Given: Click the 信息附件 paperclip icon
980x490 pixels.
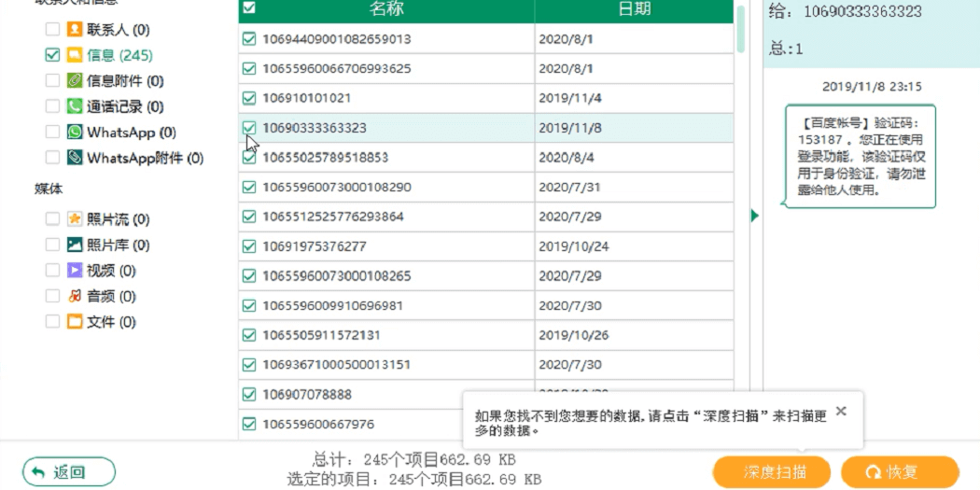Looking at the screenshot, I should [x=75, y=80].
